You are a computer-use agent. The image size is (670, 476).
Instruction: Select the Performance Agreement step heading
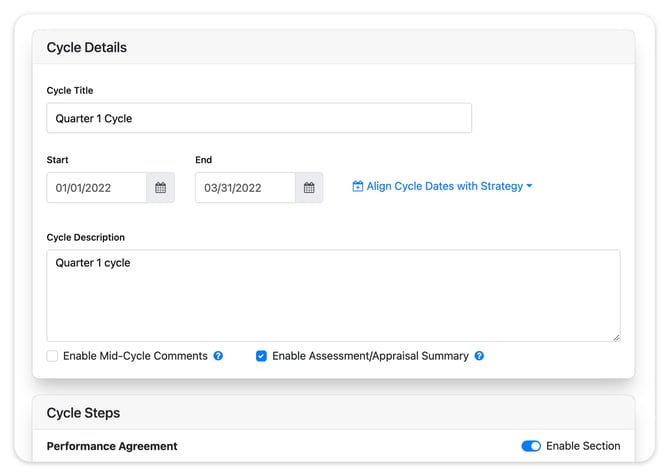click(112, 446)
